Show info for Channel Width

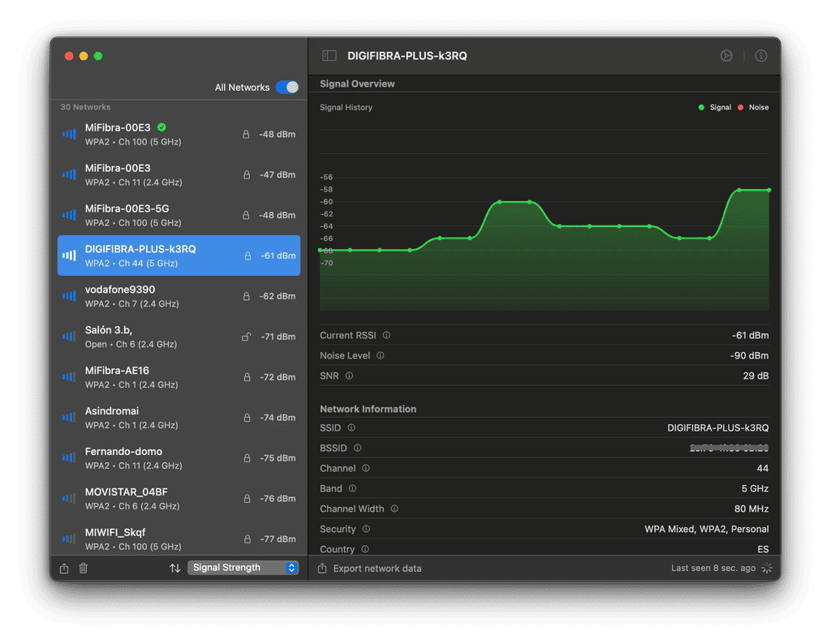(394, 509)
